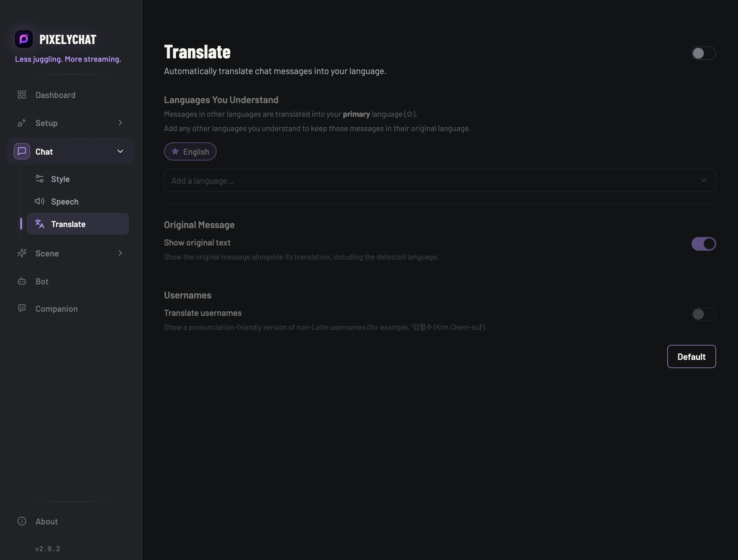The height and width of the screenshot is (560, 738).
Task: Click the 'Translate usernames' label
Action: (x=203, y=313)
